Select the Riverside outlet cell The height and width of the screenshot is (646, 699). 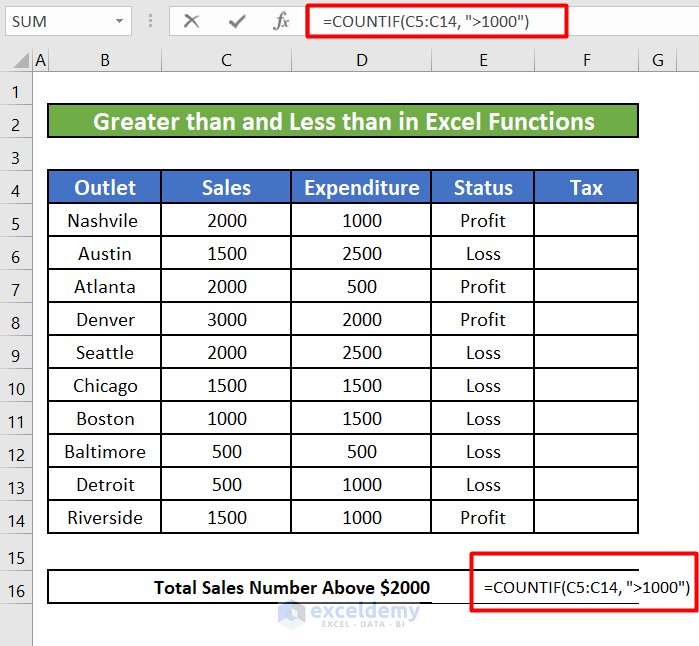[x=105, y=517]
